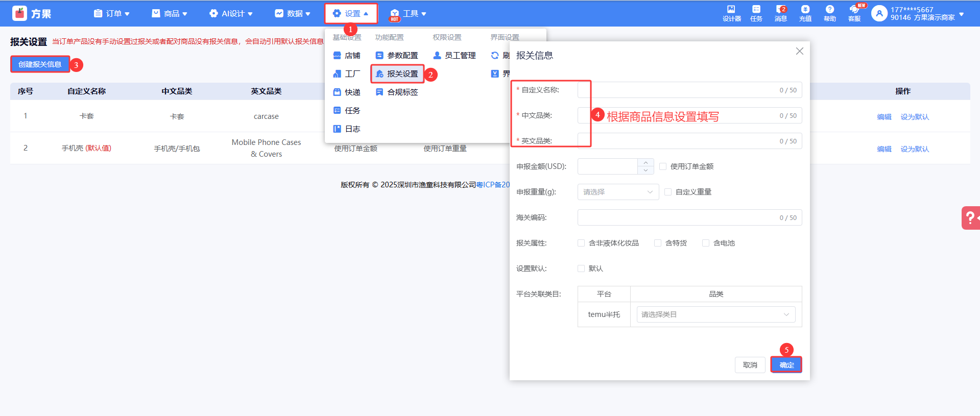Select 报关设置 in settings menu

397,74
